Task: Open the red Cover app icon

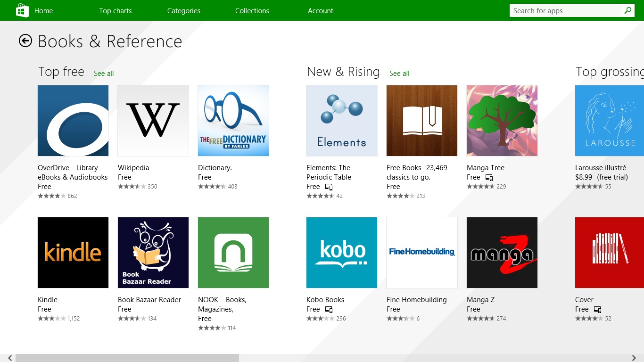Action: click(610, 253)
